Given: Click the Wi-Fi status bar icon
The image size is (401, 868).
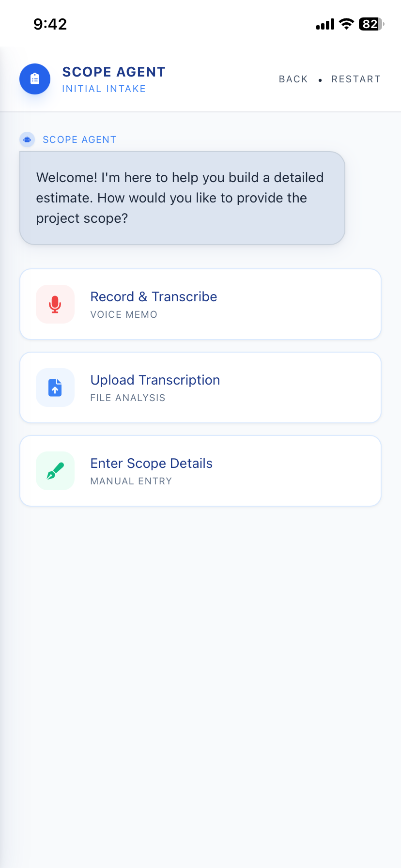Looking at the screenshot, I should (346, 24).
